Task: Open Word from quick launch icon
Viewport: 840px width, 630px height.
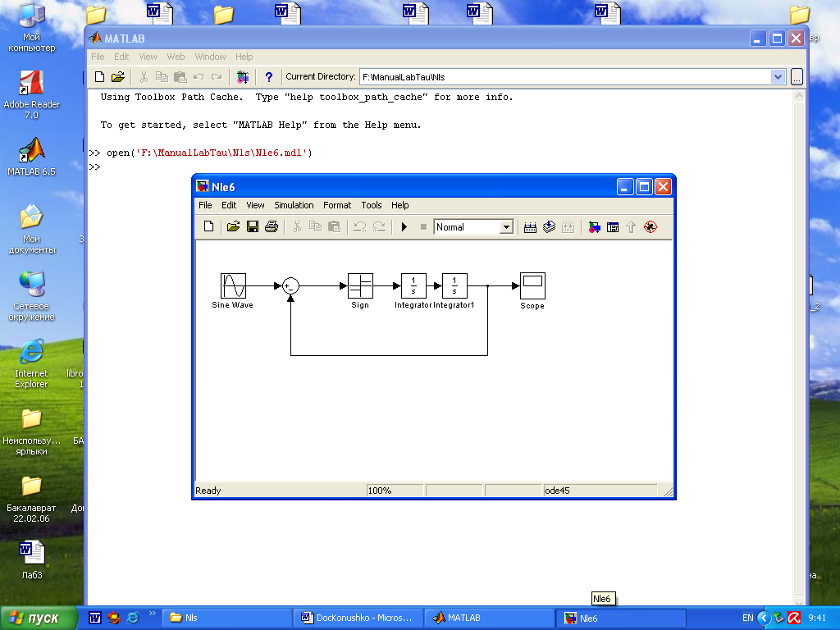Action: 95,618
